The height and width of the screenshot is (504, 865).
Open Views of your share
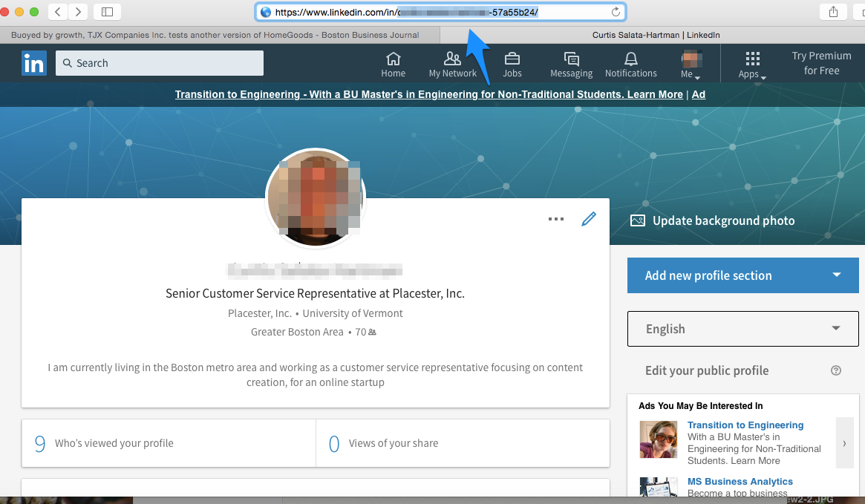[463, 443]
